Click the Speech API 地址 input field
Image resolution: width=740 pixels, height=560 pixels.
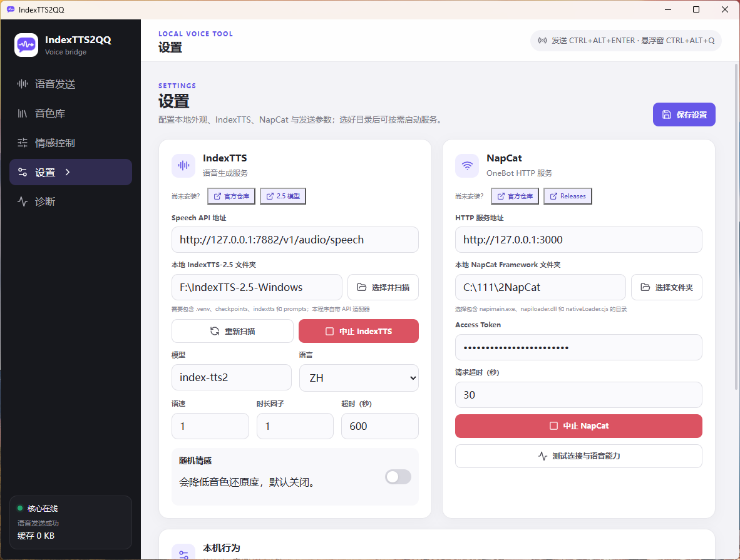point(295,240)
